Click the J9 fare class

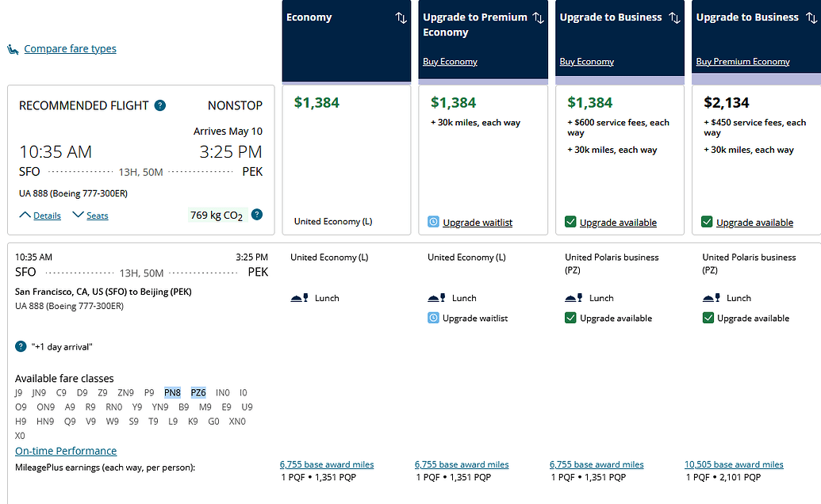[x=19, y=392]
